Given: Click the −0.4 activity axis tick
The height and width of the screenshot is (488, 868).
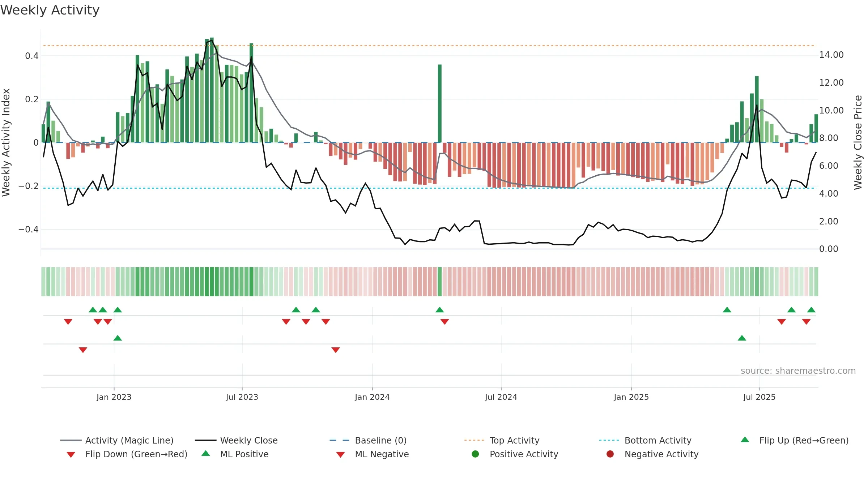Looking at the screenshot, I should point(29,230).
